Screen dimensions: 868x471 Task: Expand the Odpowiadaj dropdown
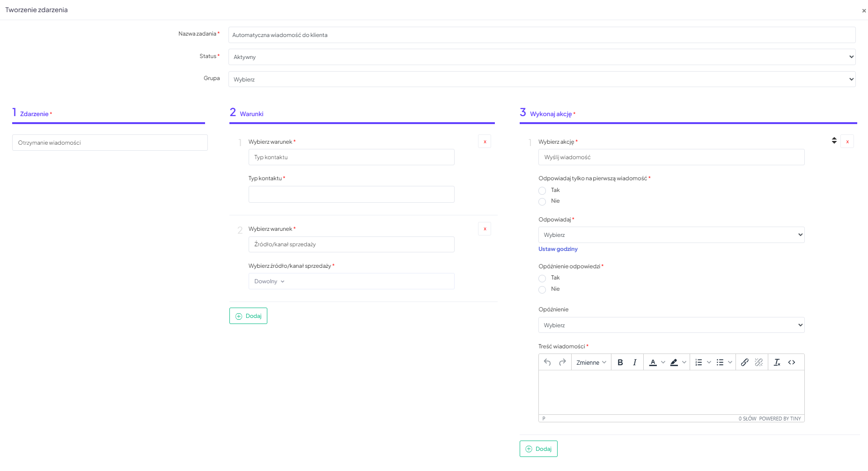671,235
